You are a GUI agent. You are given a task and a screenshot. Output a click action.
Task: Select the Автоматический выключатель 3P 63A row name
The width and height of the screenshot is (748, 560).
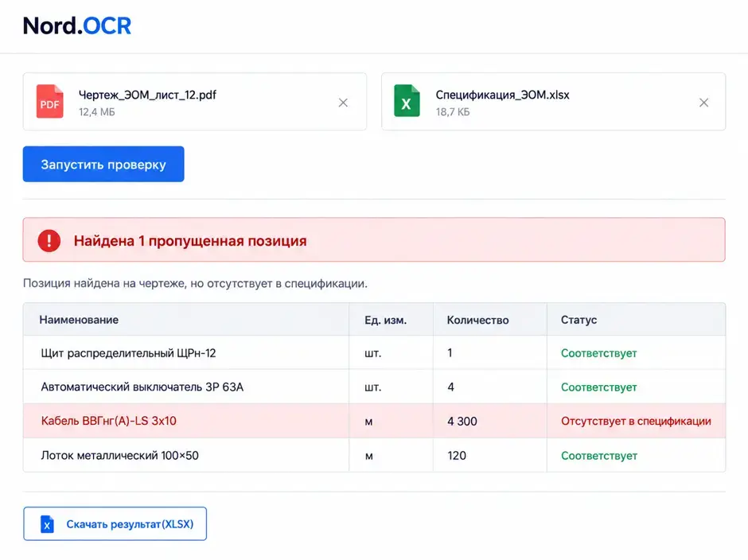[x=142, y=387]
